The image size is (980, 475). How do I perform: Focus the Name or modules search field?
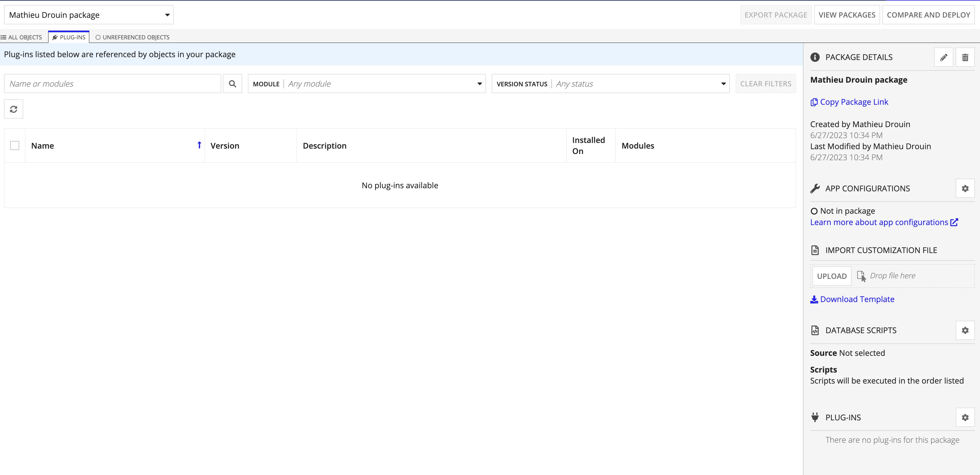(x=113, y=84)
